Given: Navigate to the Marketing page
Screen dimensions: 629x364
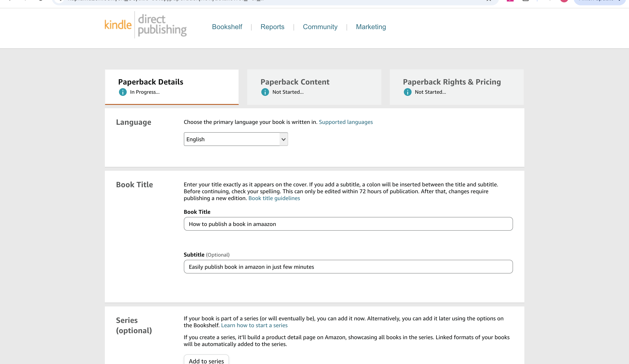Looking at the screenshot, I should pyautogui.click(x=371, y=27).
